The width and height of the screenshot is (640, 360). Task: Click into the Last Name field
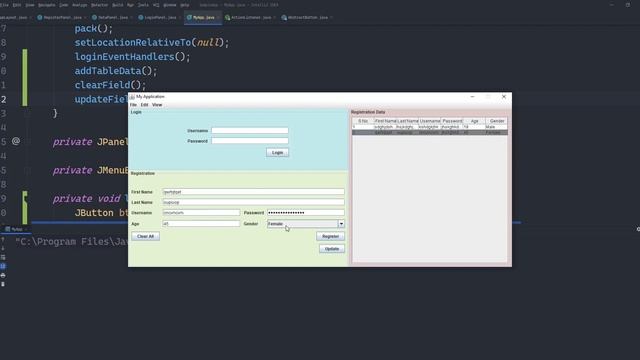pyautogui.click(x=253, y=202)
